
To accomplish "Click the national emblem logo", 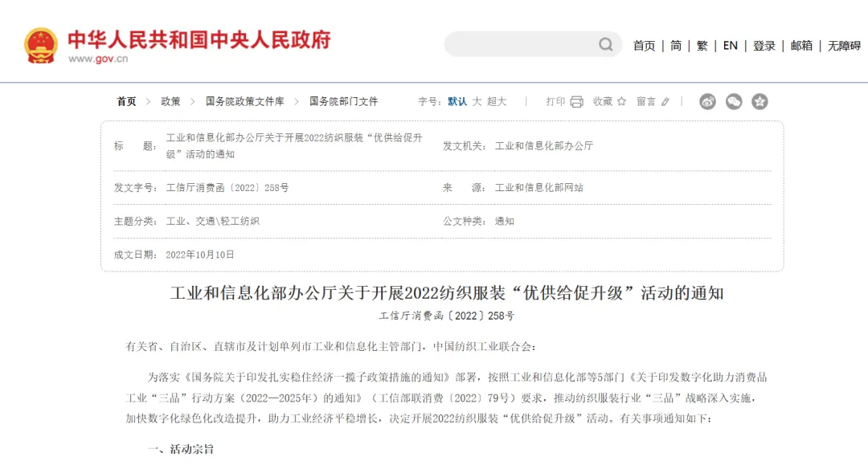I will 41,45.
